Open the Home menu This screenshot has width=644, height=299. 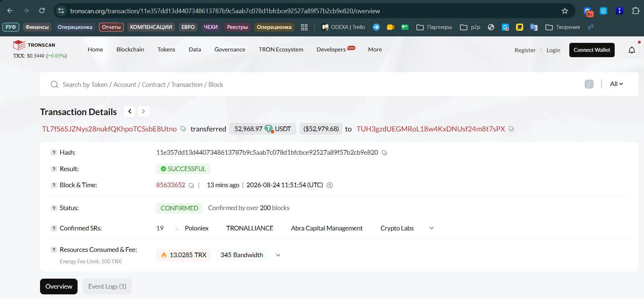click(x=95, y=50)
